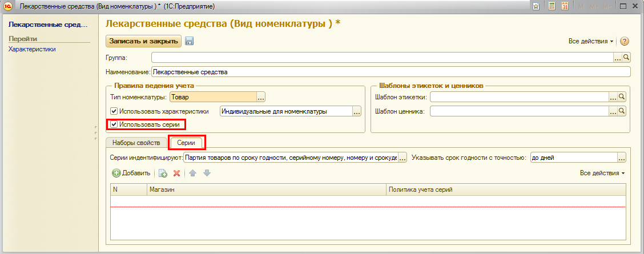Click the add to favorites star icon
This screenshot has width=644, height=254.
pos(537,6)
